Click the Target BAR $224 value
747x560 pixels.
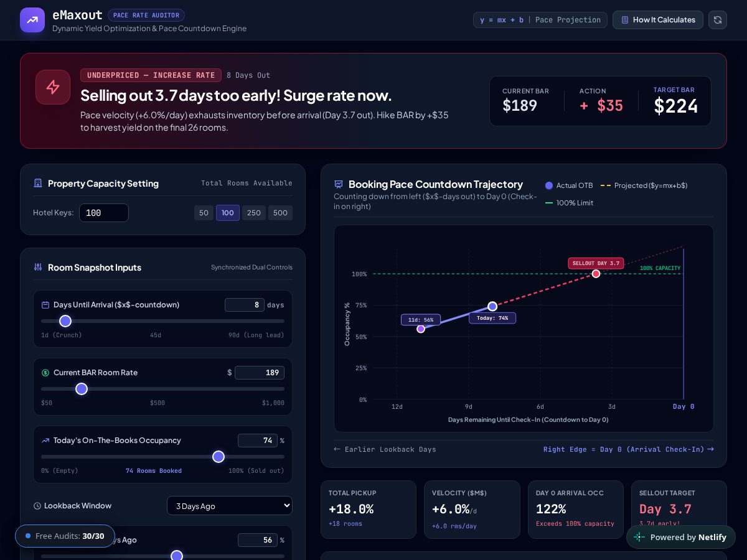click(x=675, y=106)
